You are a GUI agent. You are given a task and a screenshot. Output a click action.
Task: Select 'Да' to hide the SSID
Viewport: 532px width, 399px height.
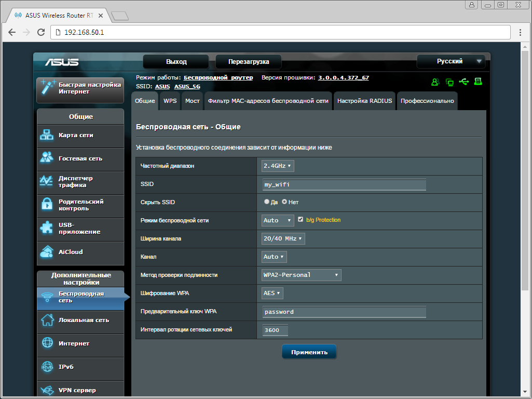click(267, 202)
